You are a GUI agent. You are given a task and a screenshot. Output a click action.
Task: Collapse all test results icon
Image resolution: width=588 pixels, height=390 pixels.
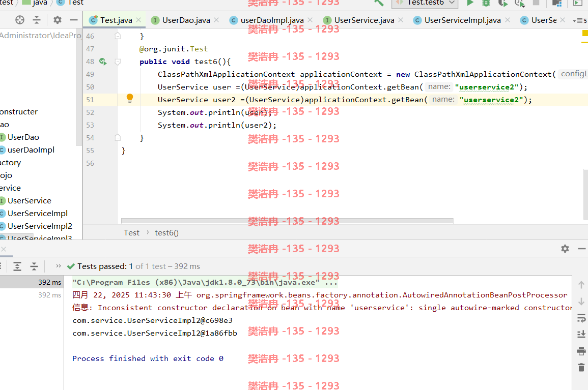coord(34,266)
